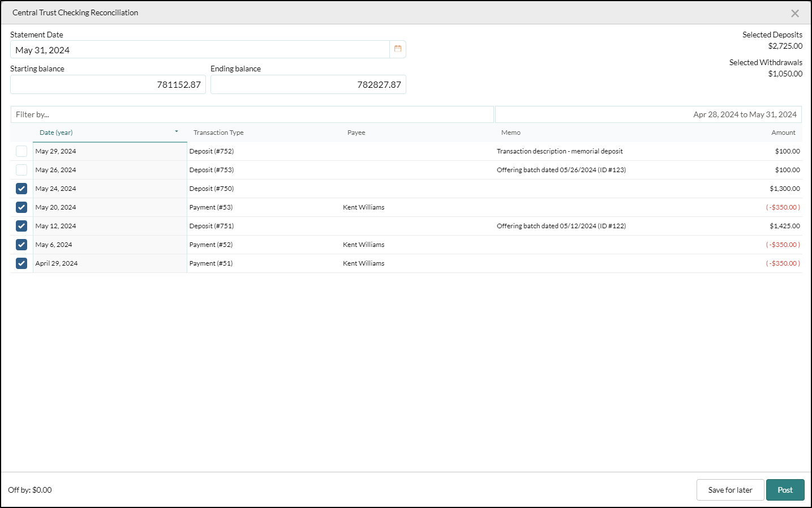
Task: Close the reconciliation dialog
Action: pyautogui.click(x=795, y=13)
